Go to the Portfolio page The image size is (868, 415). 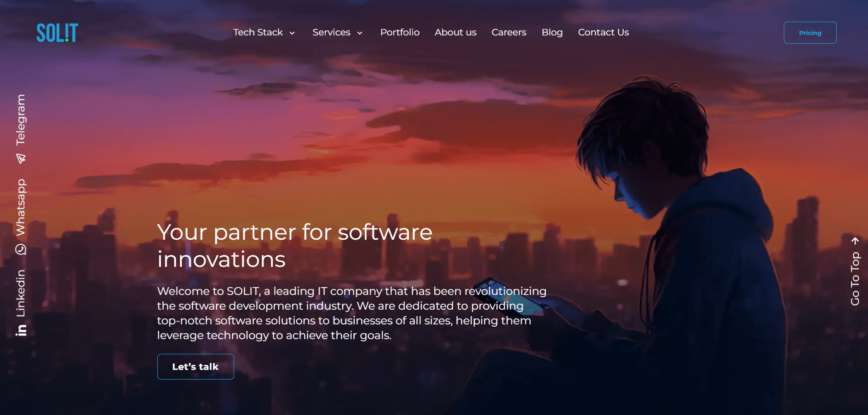(x=400, y=32)
